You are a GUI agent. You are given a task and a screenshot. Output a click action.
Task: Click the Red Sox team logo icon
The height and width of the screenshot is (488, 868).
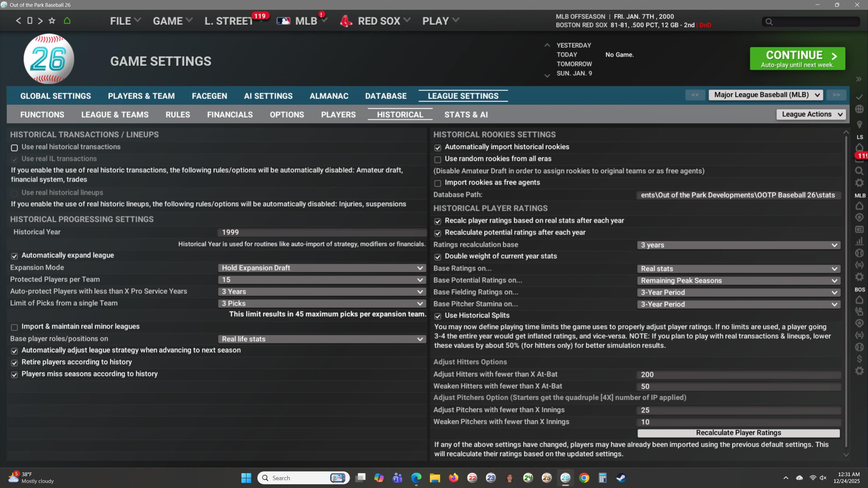[x=346, y=21]
